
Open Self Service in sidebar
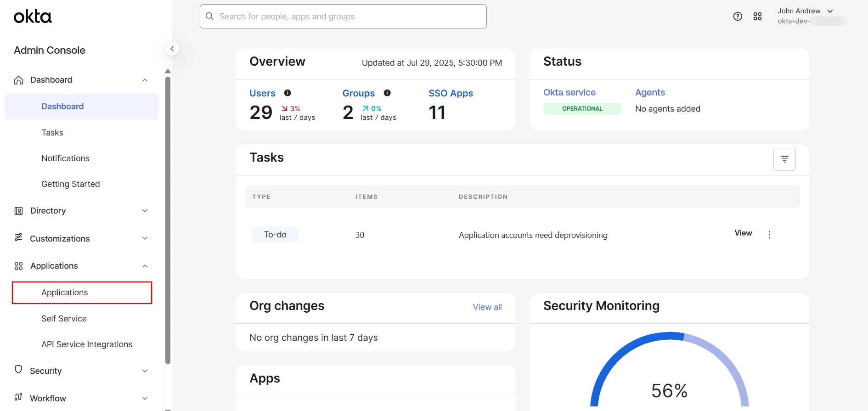[x=64, y=319]
